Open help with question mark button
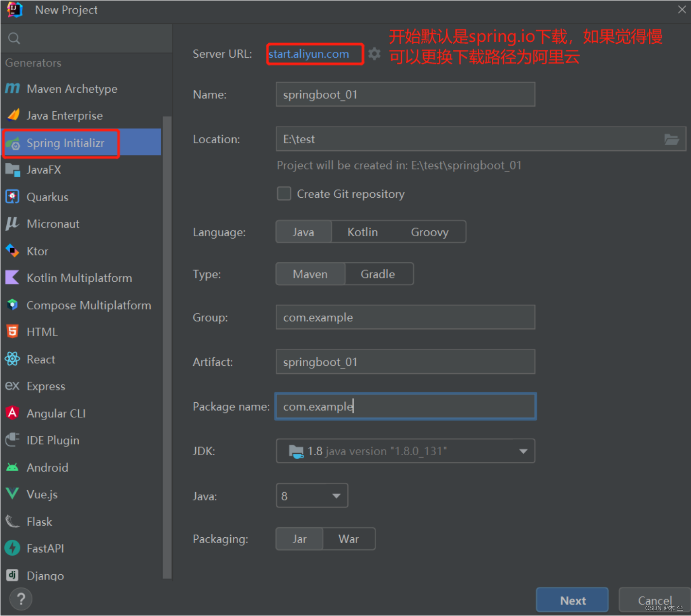Image resolution: width=691 pixels, height=616 pixels. point(20,599)
